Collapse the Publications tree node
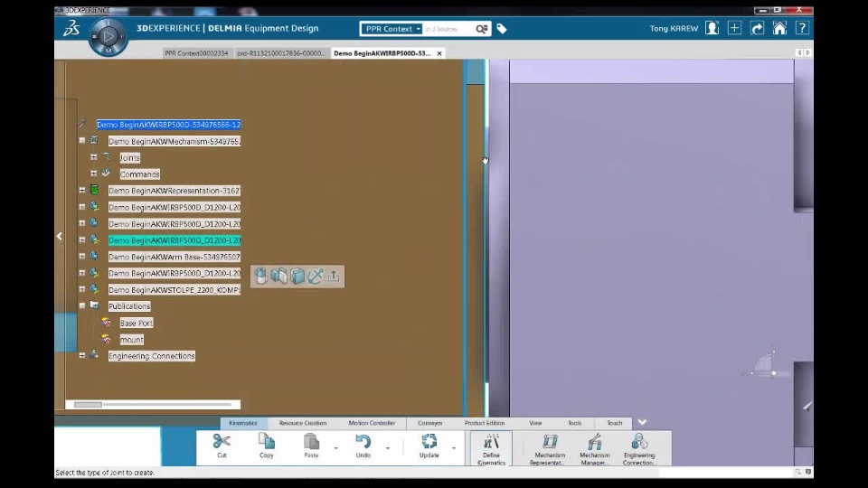 [x=82, y=306]
